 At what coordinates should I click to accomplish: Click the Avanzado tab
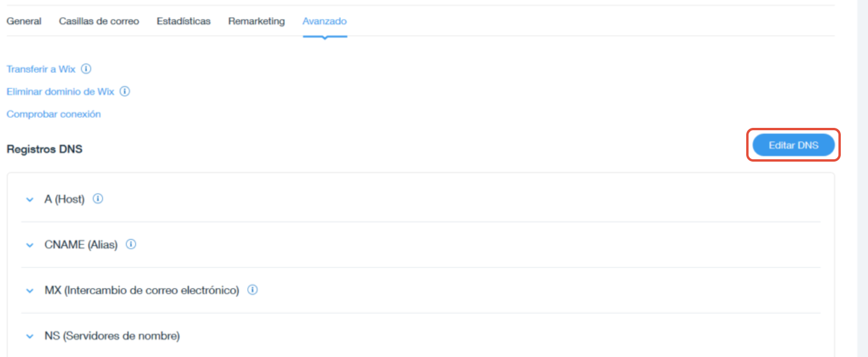[325, 21]
